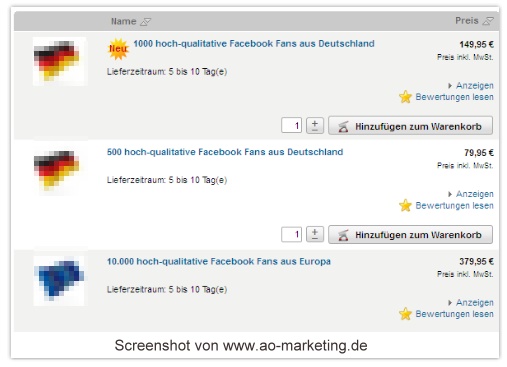Viewport: 507px width, 367px height.
Task: Click star icon beside first Bewertungen lesen
Action: tap(405, 97)
